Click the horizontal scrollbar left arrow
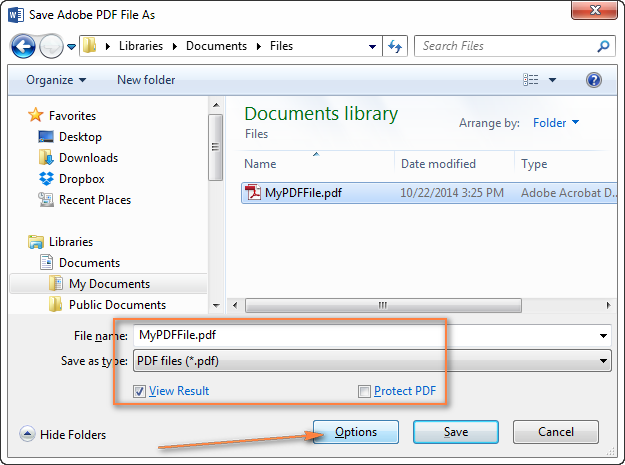625x465 pixels. (235, 306)
